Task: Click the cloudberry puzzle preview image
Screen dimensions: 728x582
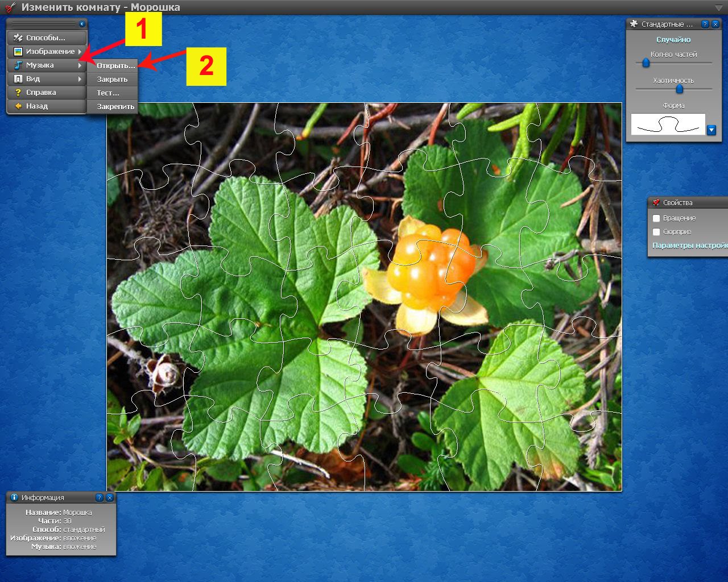Action: 364,297
